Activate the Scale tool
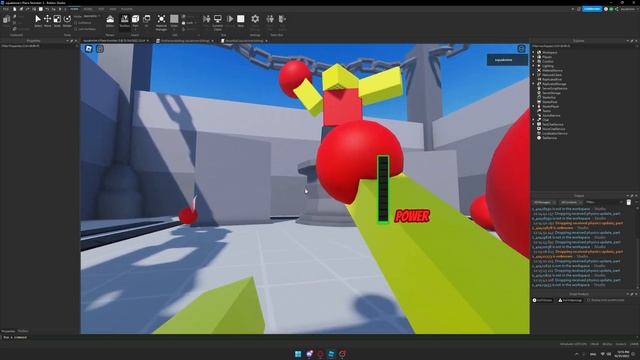The height and width of the screenshot is (360, 640). [x=57, y=21]
